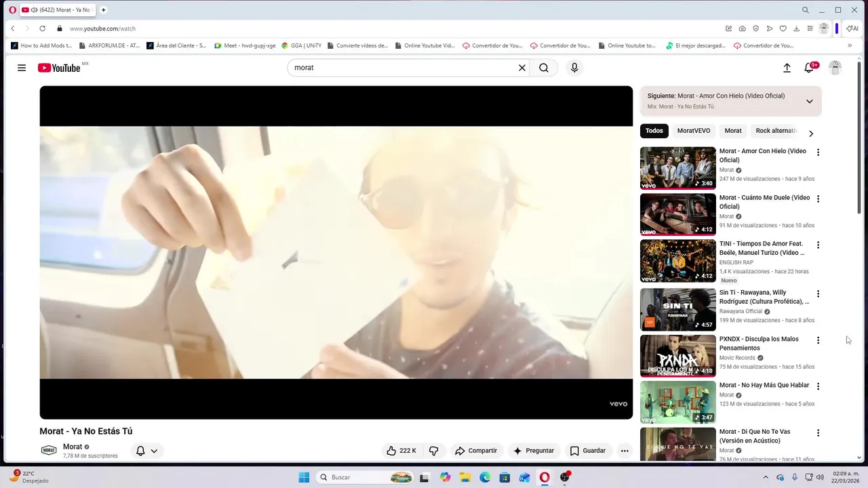The width and height of the screenshot is (868, 488).
Task: Open Opera AI assistant button
Action: coord(852,28)
